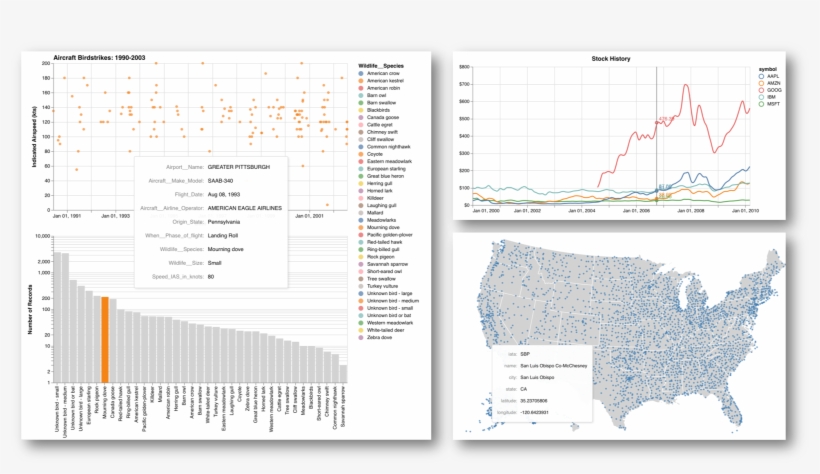
Task: Click the AMZN legend circle icon
Action: (x=761, y=83)
